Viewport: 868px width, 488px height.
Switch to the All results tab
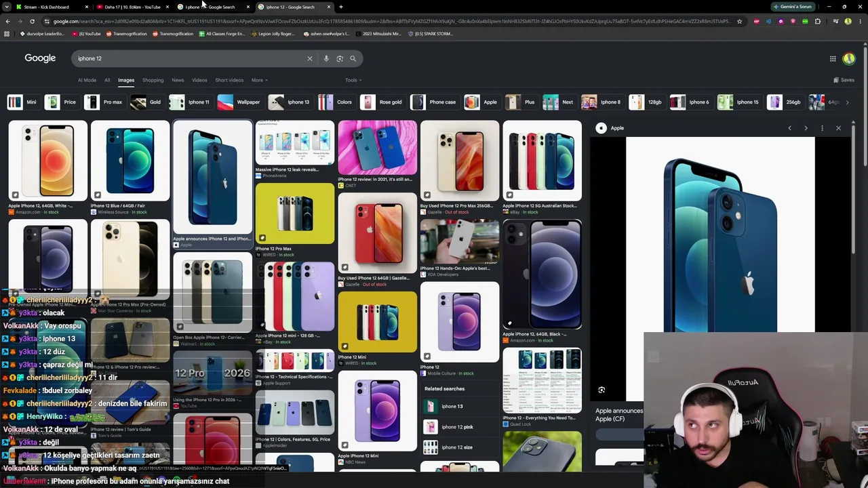point(107,80)
